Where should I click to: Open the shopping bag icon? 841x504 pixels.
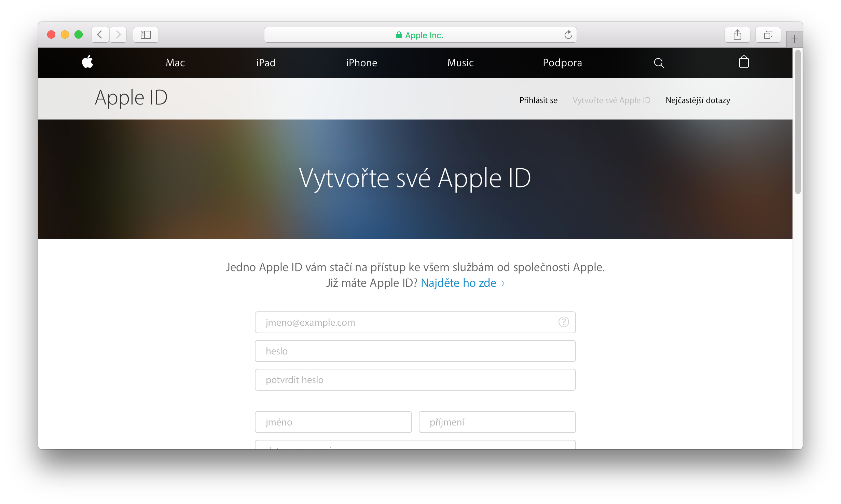coord(744,62)
